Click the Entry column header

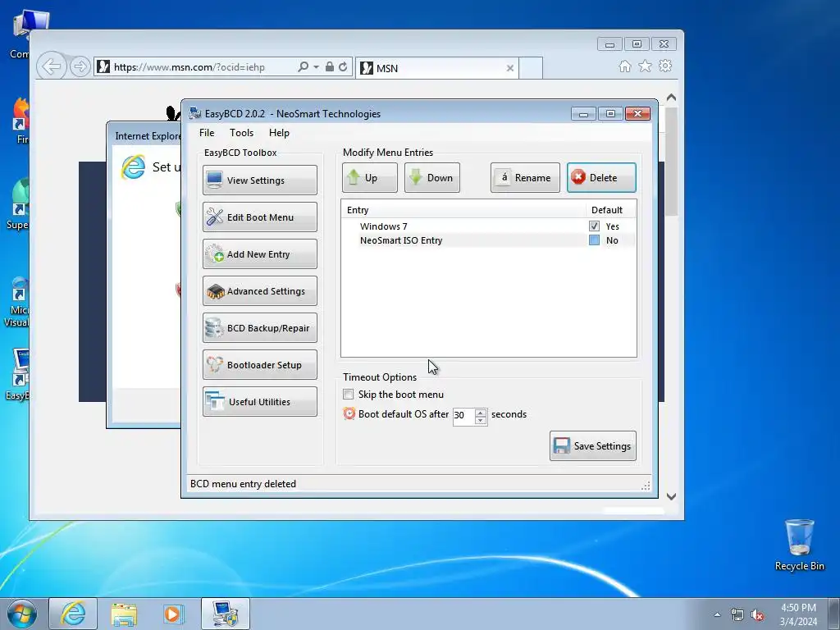click(463, 210)
